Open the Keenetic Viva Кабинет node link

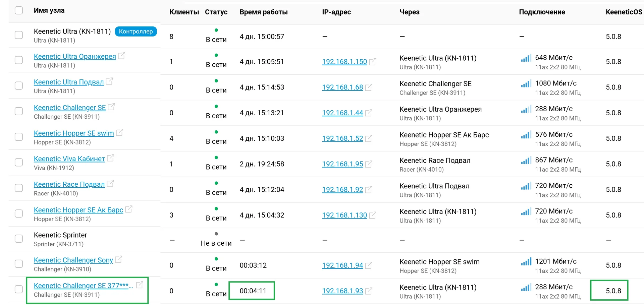point(69,159)
